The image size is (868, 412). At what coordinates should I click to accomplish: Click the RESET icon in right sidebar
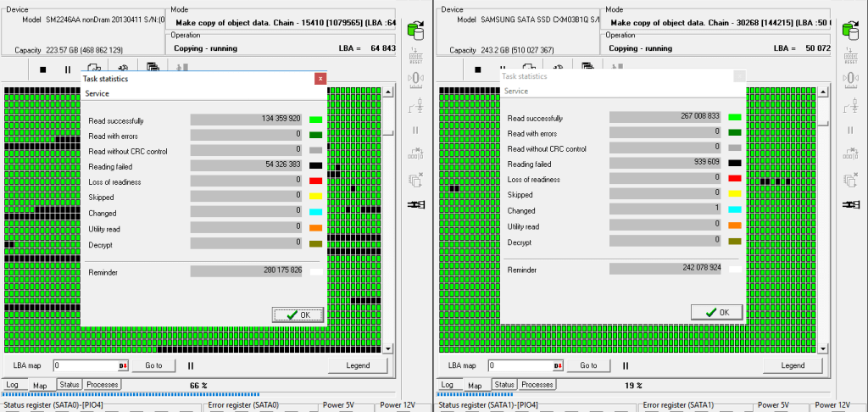tap(850, 56)
